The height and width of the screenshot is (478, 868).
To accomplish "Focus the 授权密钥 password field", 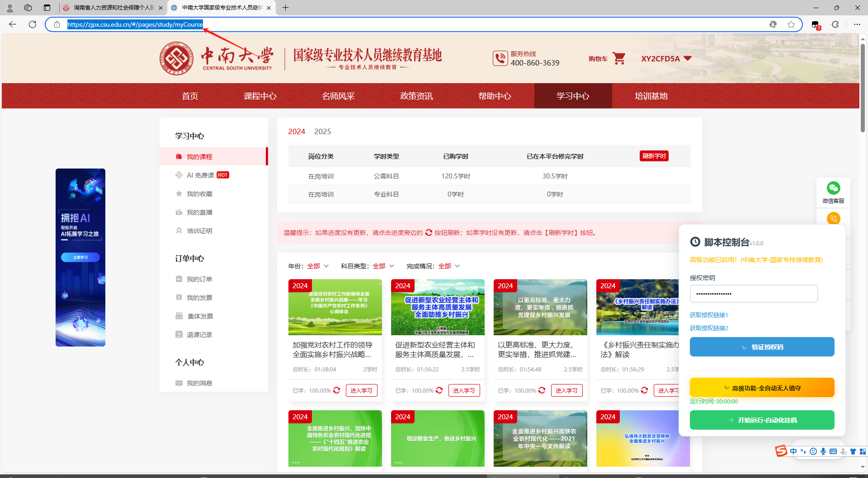I will point(754,294).
